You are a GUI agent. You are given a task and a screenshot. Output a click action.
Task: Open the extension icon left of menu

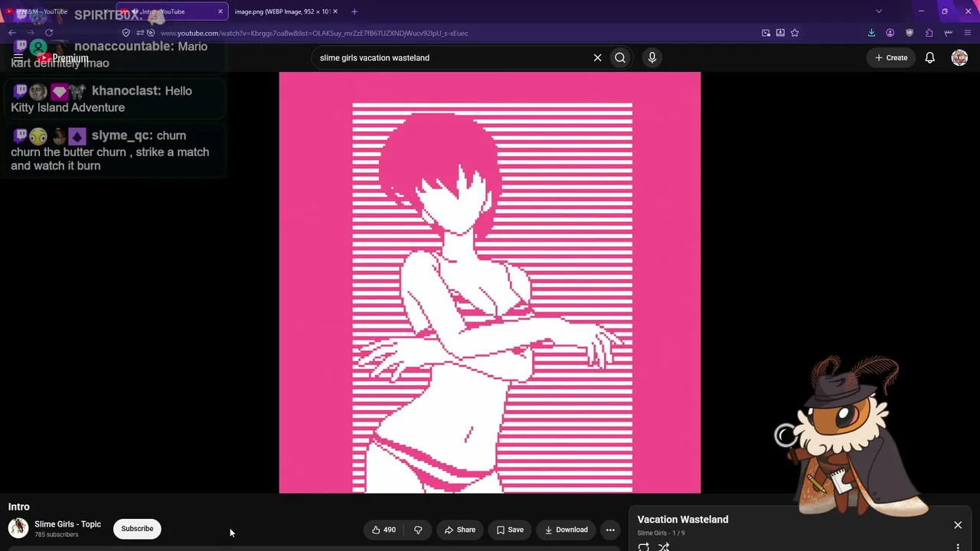coord(949,33)
